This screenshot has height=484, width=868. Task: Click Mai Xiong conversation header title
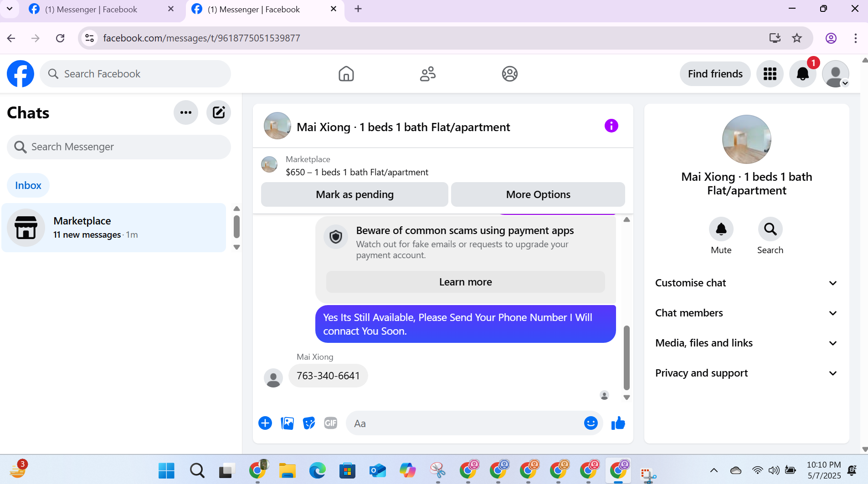[x=403, y=127]
